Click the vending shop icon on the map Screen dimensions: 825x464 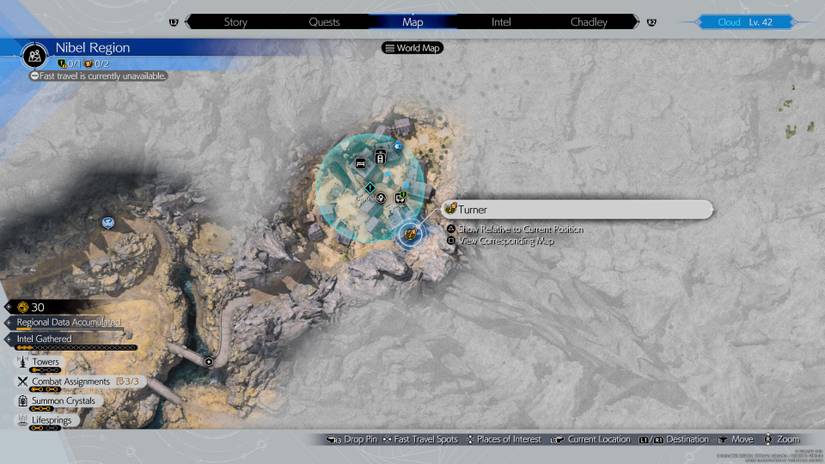[380, 158]
